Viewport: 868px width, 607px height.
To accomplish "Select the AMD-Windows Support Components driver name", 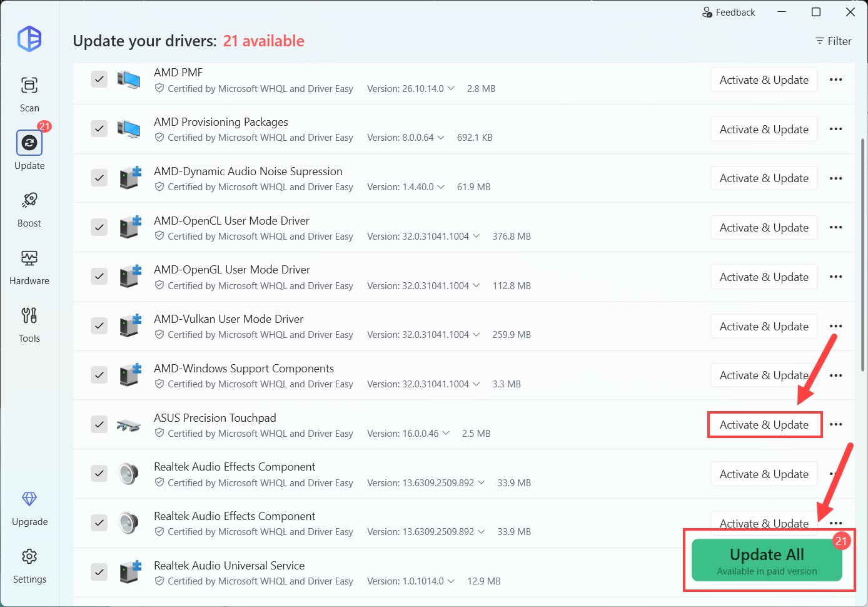I will (244, 368).
